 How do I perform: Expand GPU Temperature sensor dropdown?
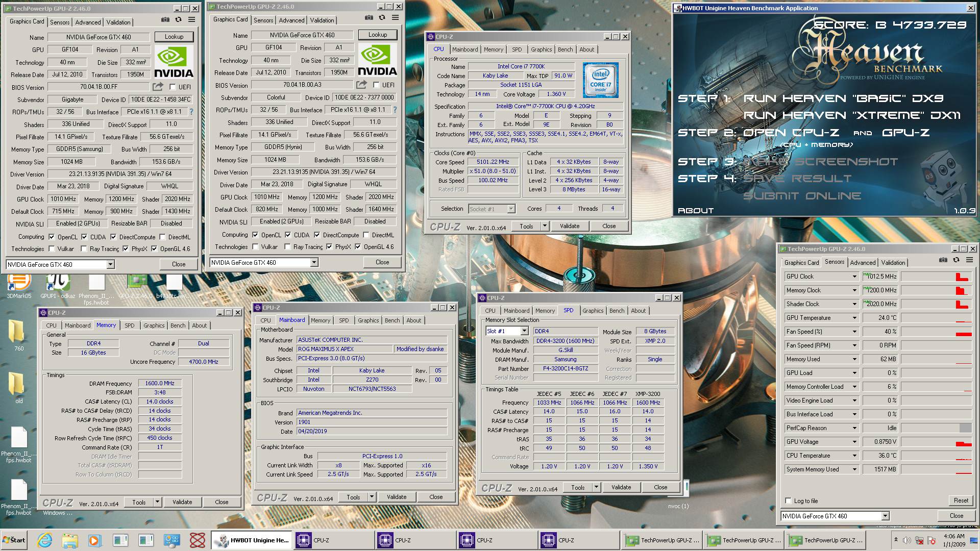(854, 318)
